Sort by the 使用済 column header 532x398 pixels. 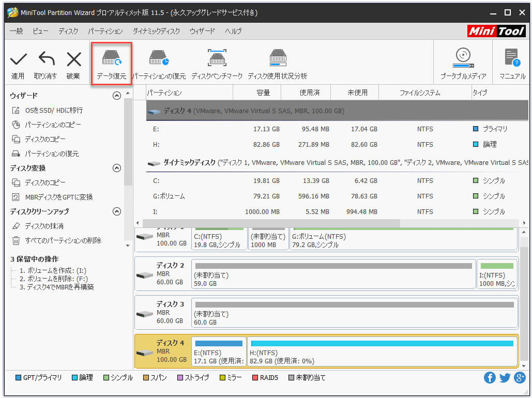(306, 93)
